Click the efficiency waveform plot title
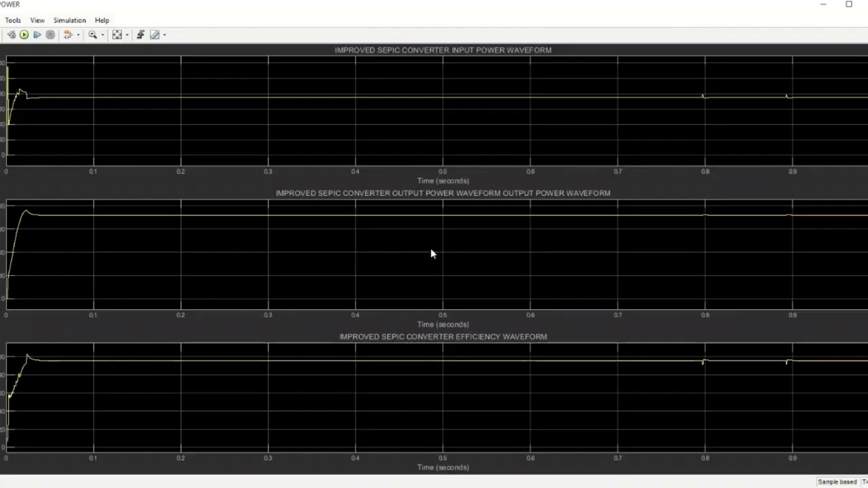The width and height of the screenshot is (868, 488). (x=443, y=336)
